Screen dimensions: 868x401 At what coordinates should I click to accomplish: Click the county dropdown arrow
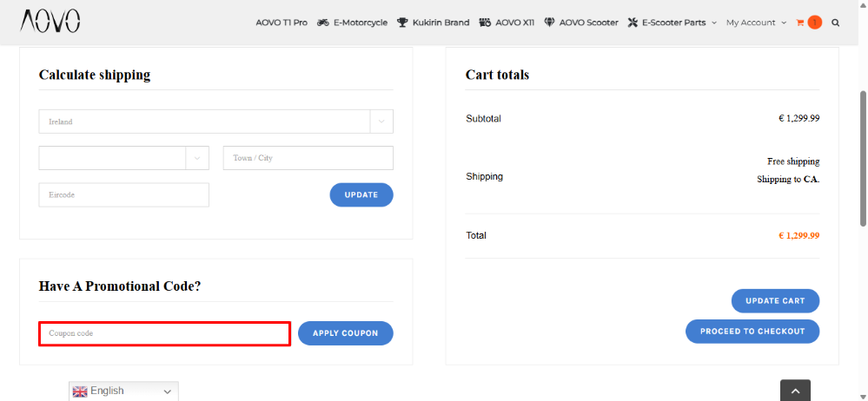197,158
